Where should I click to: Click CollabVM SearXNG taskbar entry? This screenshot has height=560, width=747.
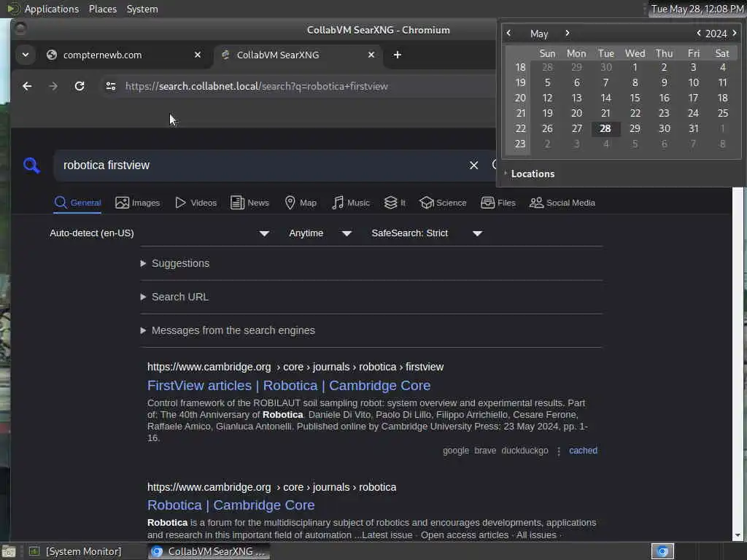[x=208, y=551]
